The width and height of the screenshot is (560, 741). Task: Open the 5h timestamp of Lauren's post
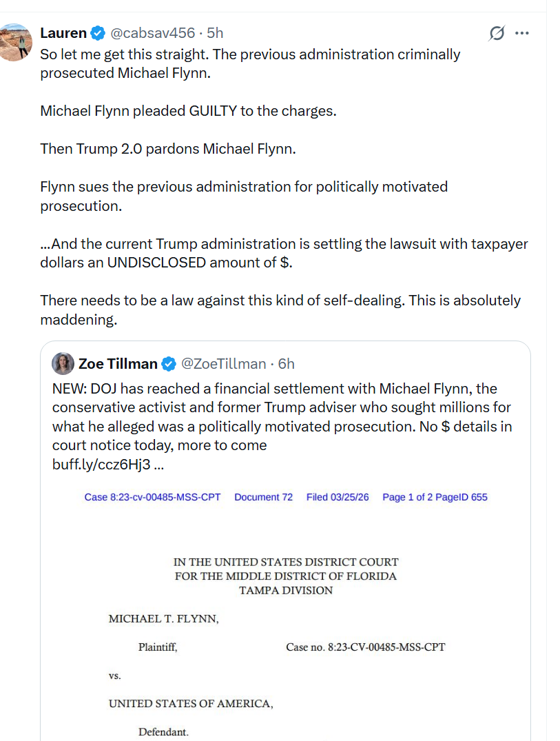point(216,33)
